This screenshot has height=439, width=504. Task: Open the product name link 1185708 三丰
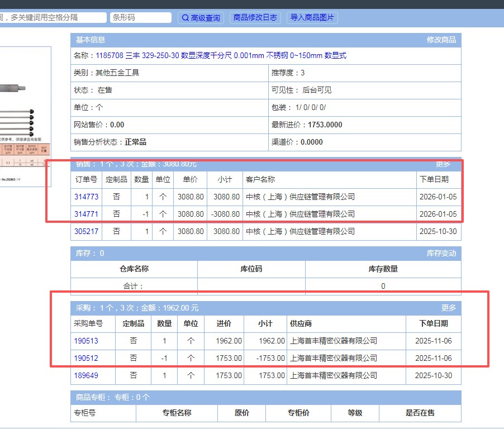click(221, 55)
